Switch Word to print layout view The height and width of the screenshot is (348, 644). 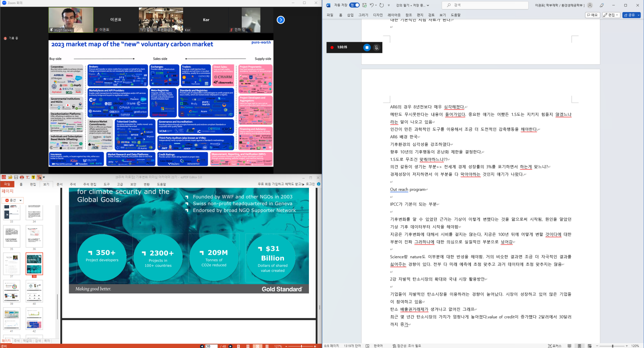click(580, 346)
